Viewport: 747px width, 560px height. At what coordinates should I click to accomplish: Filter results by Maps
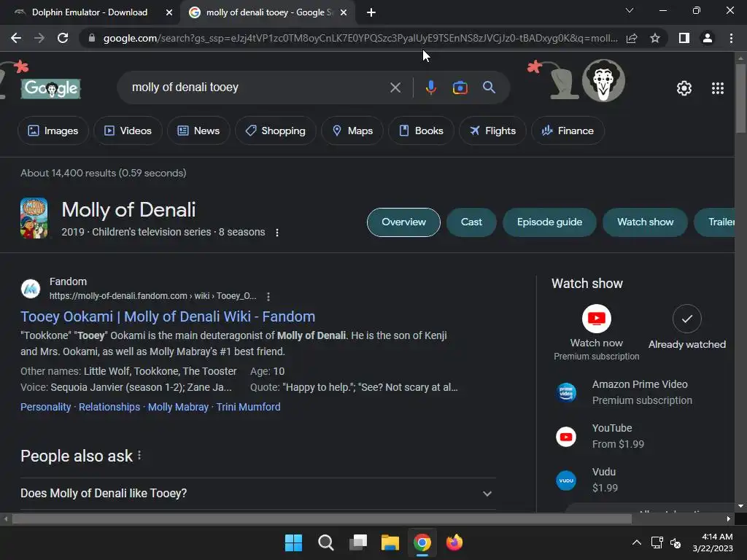tap(352, 131)
